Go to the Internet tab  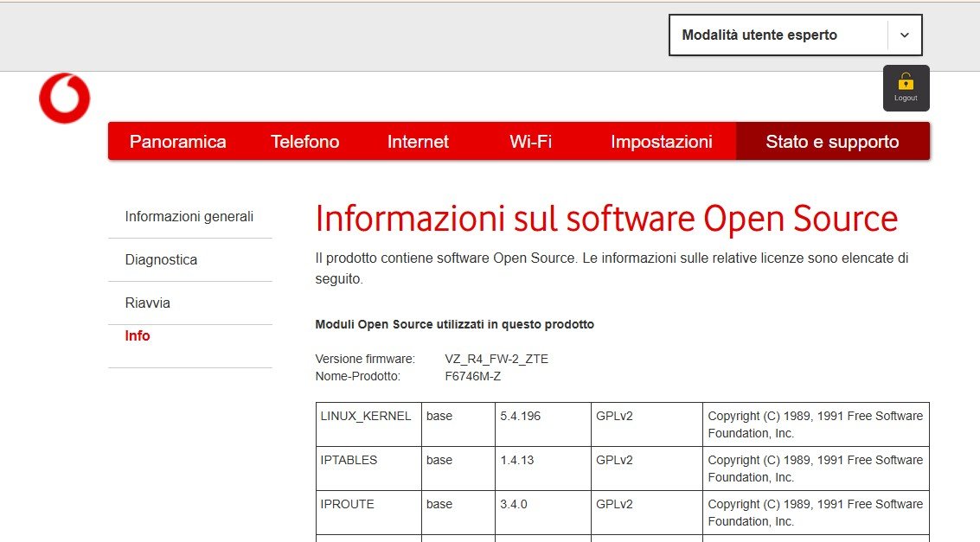click(418, 142)
